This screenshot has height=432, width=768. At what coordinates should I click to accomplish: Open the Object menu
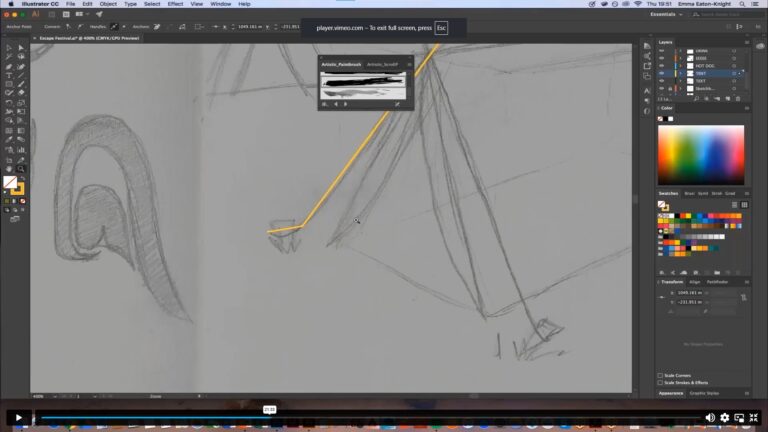point(108,4)
